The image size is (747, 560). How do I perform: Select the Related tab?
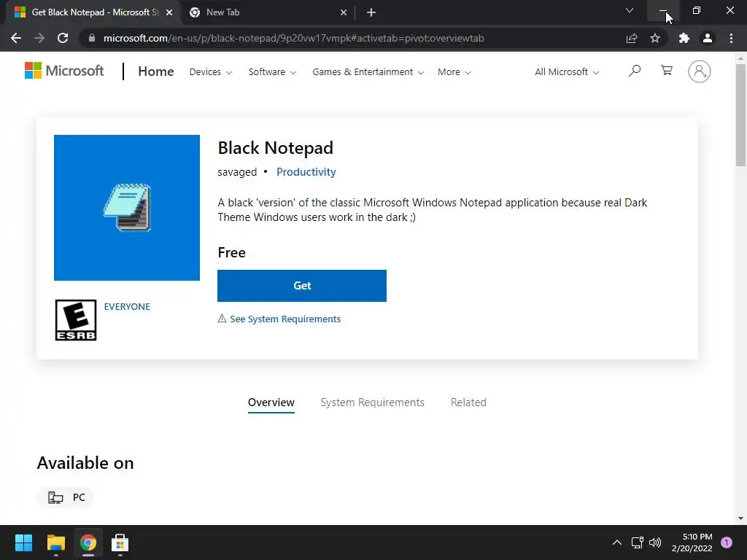pyautogui.click(x=468, y=402)
